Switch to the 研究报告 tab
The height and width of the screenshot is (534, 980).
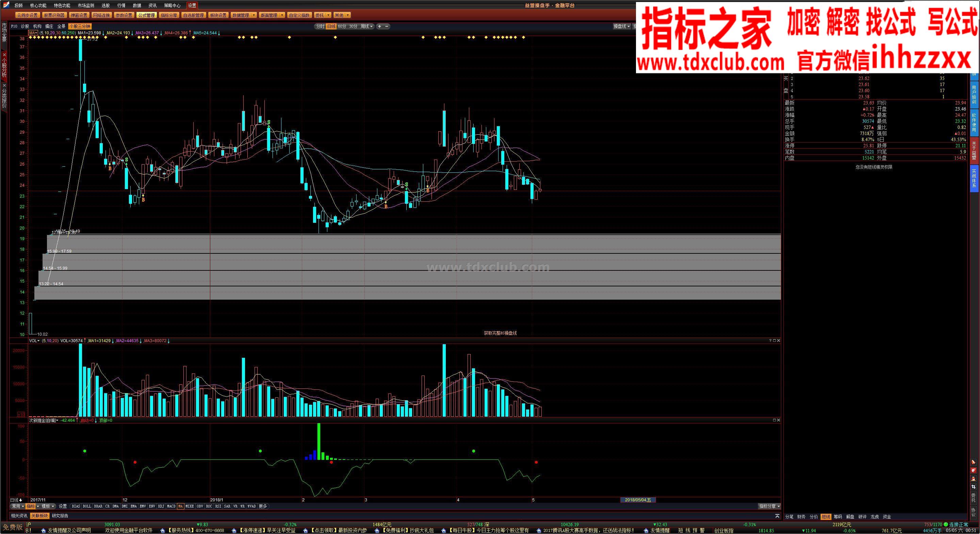tap(60, 516)
